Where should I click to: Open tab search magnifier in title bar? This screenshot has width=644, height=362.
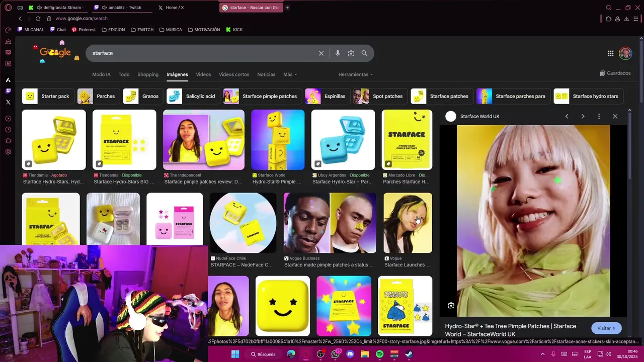[x=608, y=8]
